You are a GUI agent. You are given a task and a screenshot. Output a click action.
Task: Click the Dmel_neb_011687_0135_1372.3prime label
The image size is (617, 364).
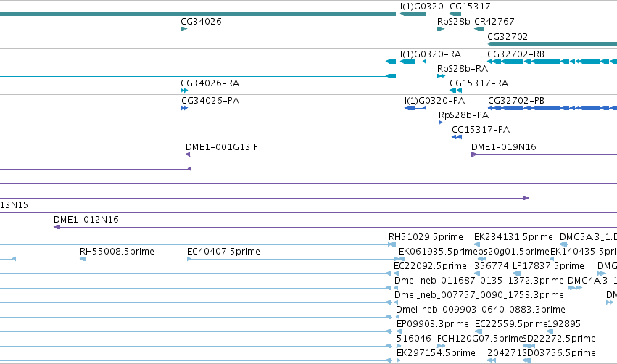coord(479,281)
